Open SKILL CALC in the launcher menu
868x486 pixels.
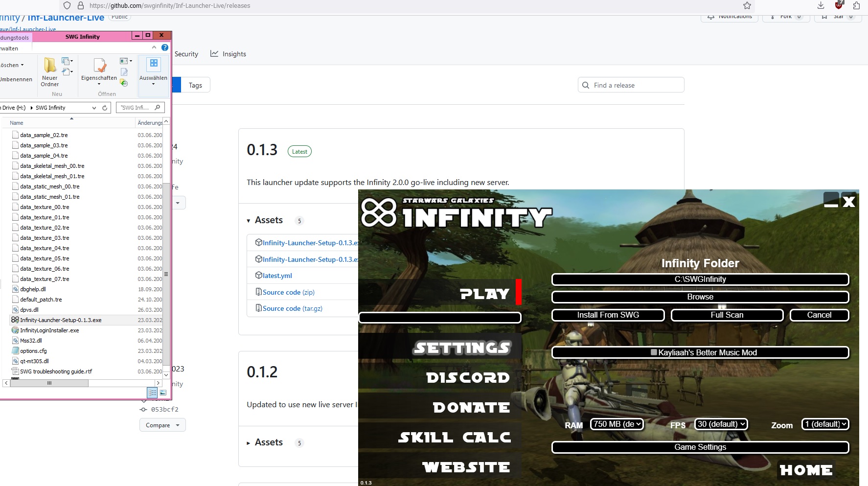point(455,438)
